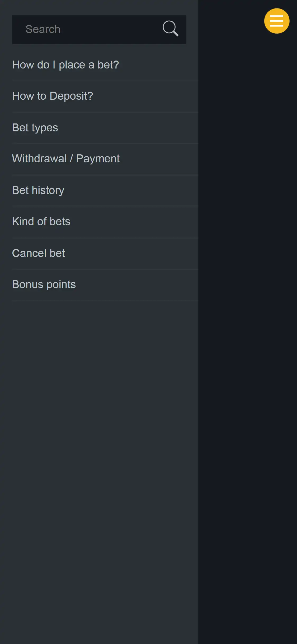The image size is (297, 644).
Task: Close the side panel via yellow menu icon
Action: point(277,21)
